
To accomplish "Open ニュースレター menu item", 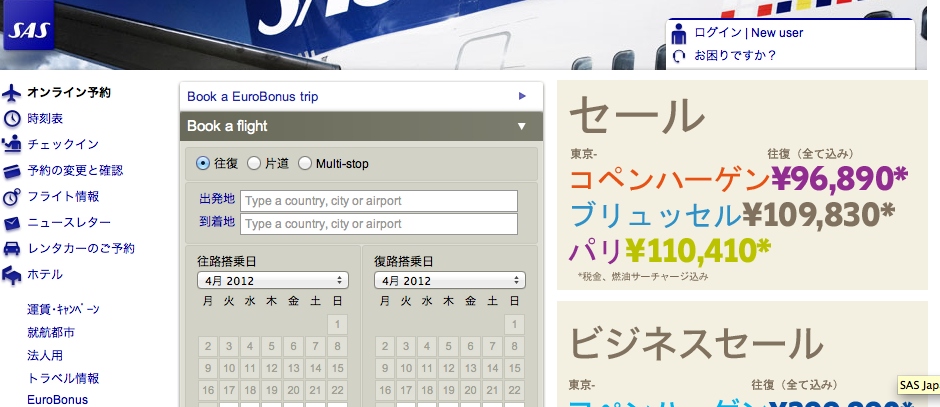I will (69, 223).
